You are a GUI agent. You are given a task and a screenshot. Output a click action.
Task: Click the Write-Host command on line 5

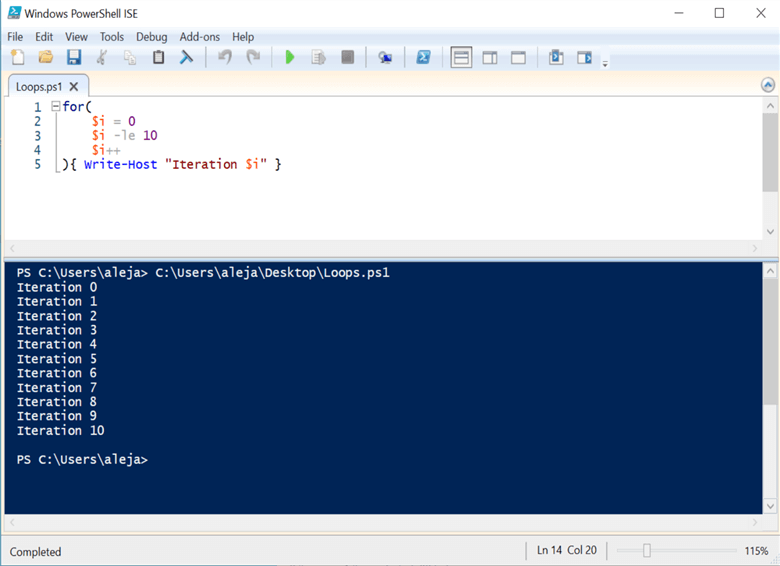tap(120, 164)
